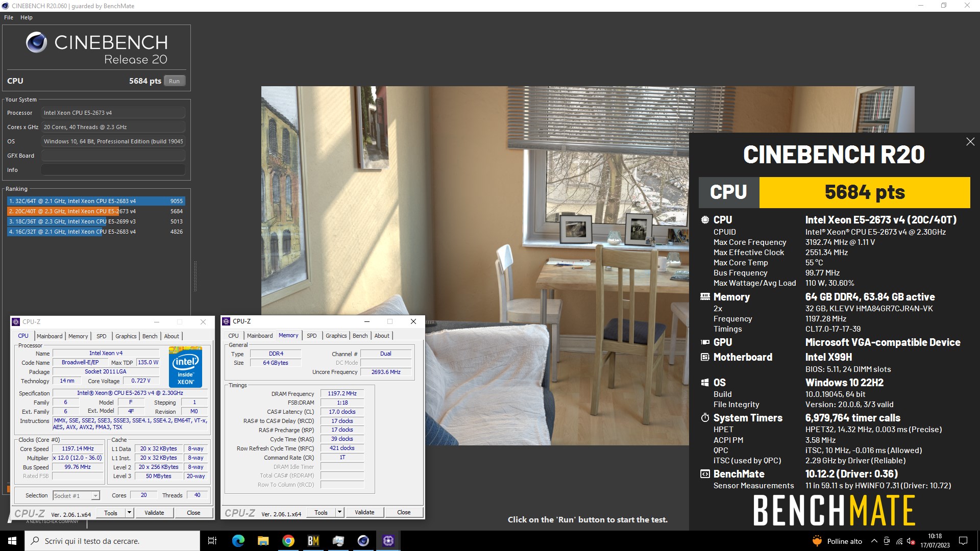Image resolution: width=980 pixels, height=551 pixels.
Task: Open the taskbar clock and date
Action: (x=935, y=541)
